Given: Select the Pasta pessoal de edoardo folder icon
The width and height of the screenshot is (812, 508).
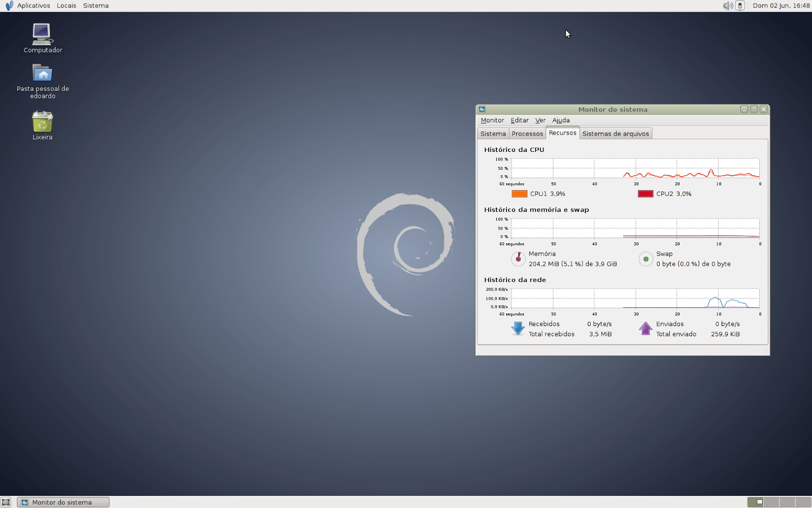Looking at the screenshot, I should coord(42,73).
